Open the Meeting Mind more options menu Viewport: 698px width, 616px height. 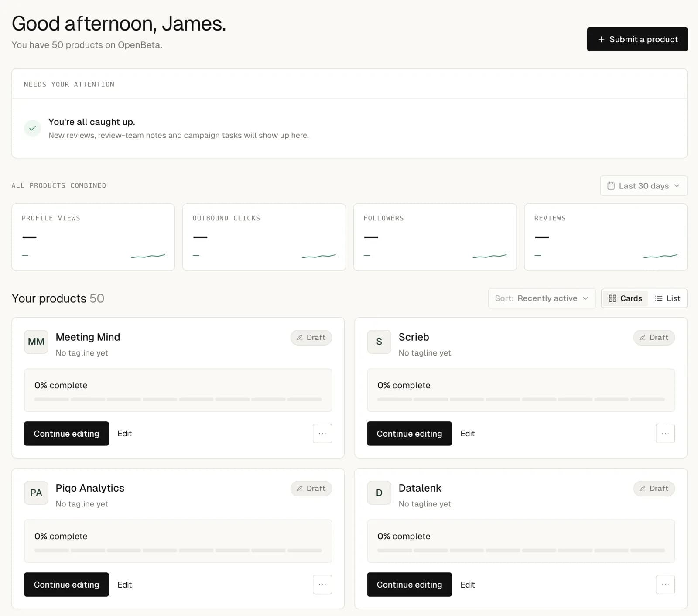click(x=322, y=434)
